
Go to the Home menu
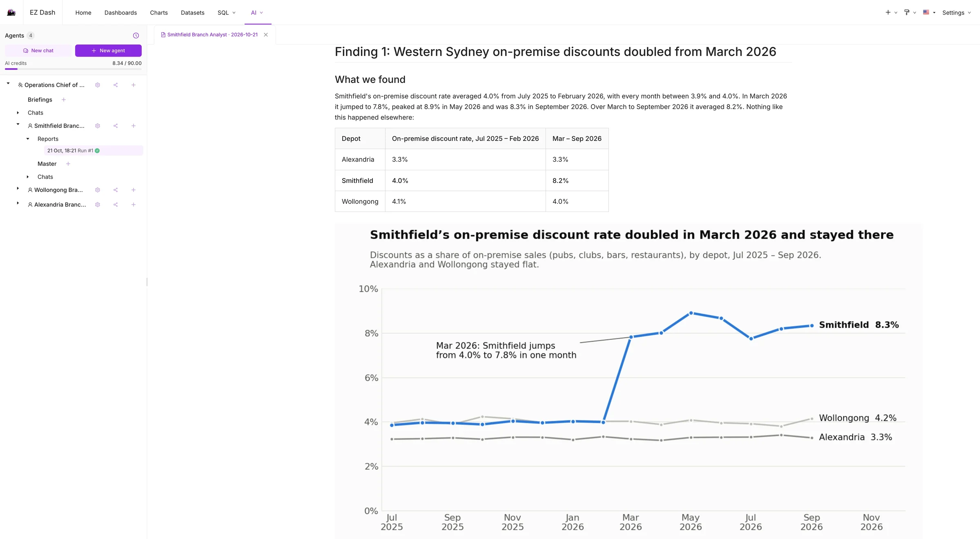pos(83,13)
